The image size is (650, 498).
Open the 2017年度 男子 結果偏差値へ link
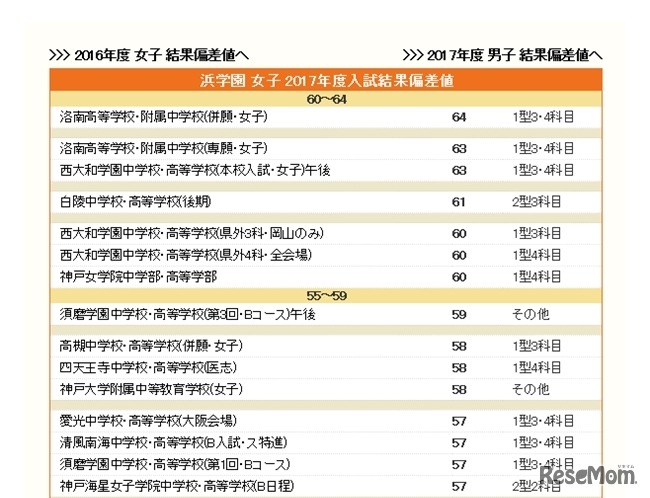pos(502,55)
